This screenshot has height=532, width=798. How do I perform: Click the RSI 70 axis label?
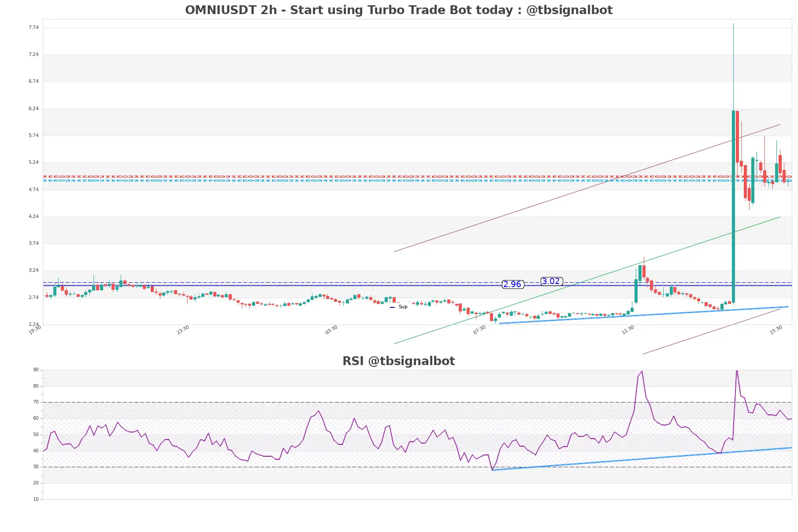pos(36,402)
